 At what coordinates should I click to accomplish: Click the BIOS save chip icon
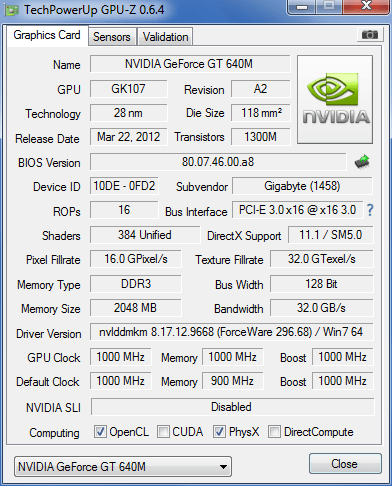click(362, 162)
